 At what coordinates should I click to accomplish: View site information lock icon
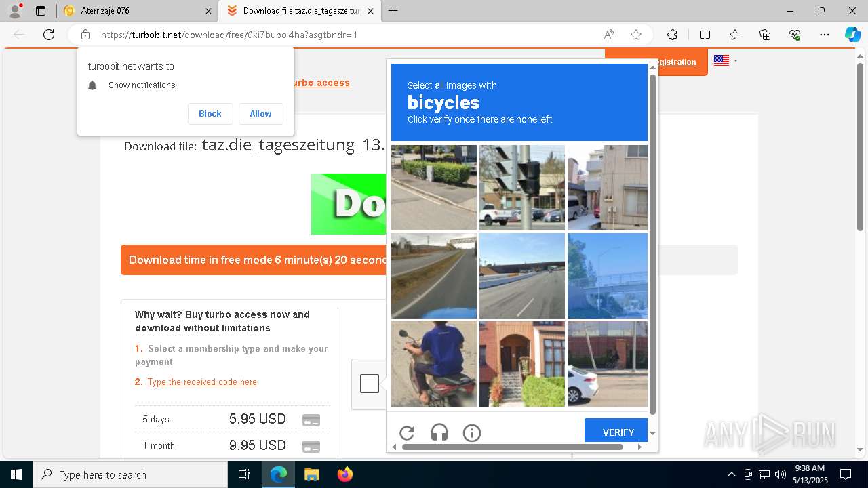(x=85, y=35)
